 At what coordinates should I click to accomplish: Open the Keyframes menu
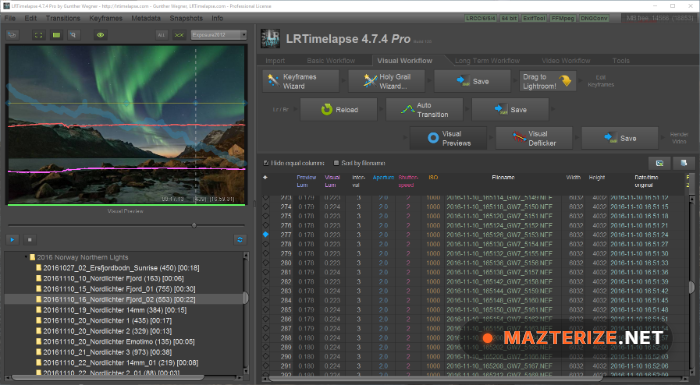(x=106, y=18)
